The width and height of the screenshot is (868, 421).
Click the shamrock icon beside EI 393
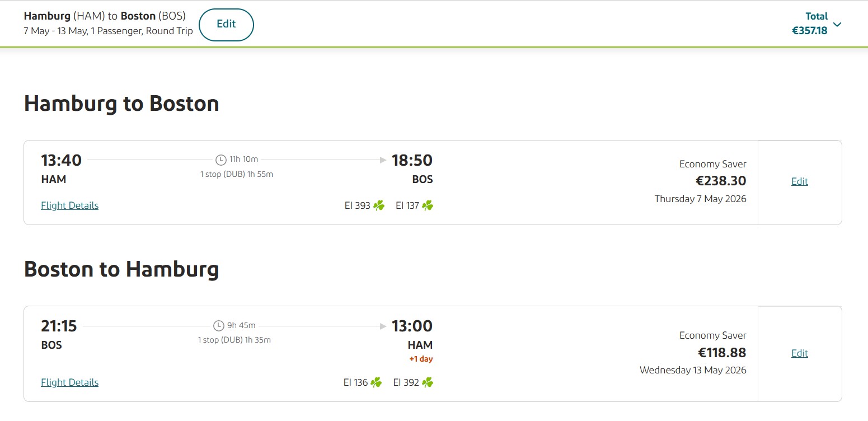pos(379,205)
